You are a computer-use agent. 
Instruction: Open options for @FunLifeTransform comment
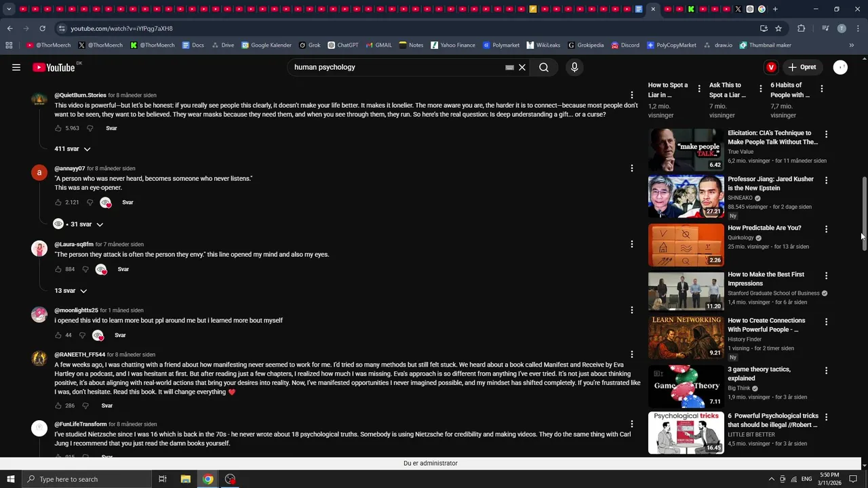coord(632,424)
